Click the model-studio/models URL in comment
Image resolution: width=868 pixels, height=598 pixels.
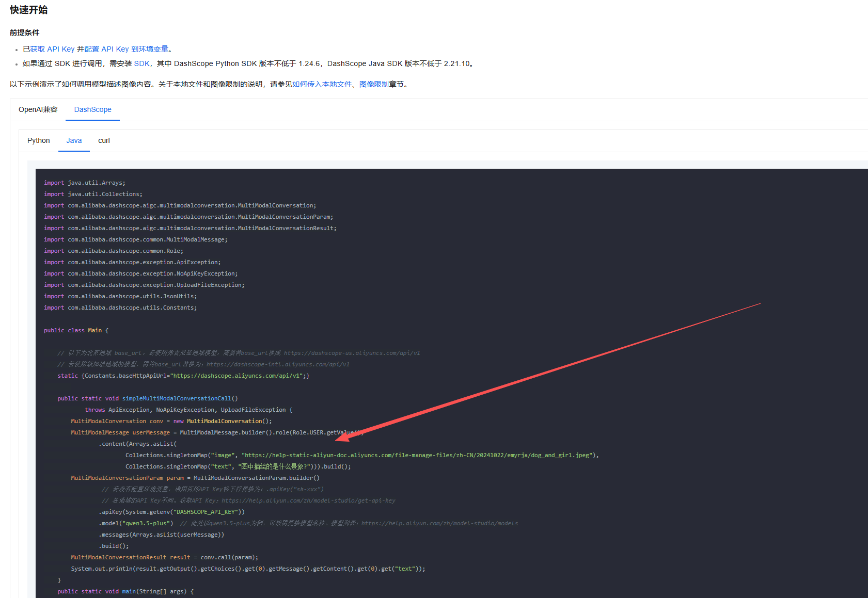pyautogui.click(x=439, y=523)
